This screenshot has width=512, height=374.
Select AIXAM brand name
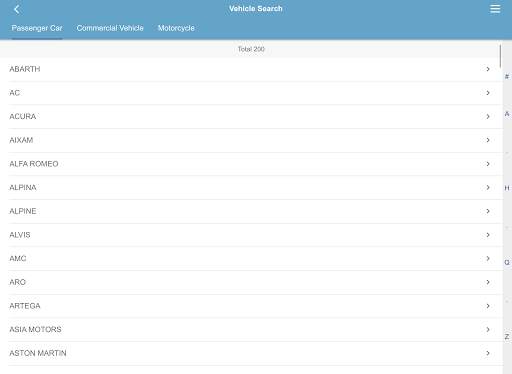click(x=21, y=140)
